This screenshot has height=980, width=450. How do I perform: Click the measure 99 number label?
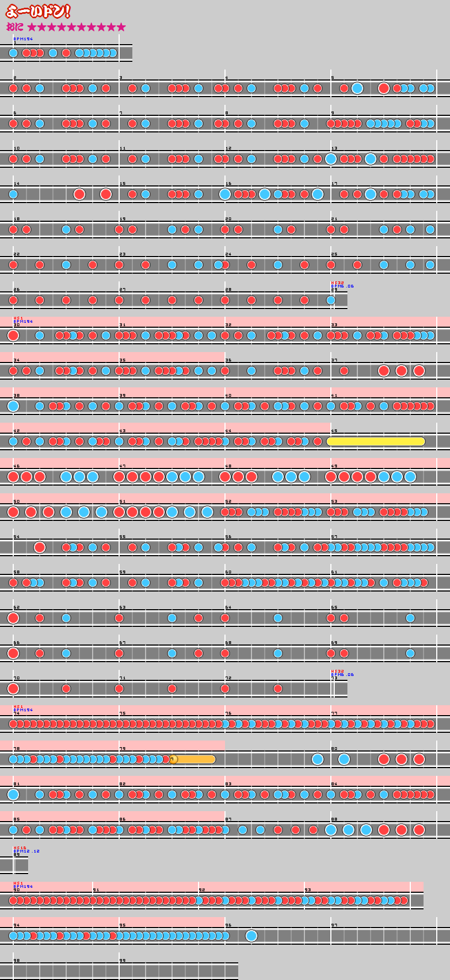pyautogui.click(x=122, y=961)
